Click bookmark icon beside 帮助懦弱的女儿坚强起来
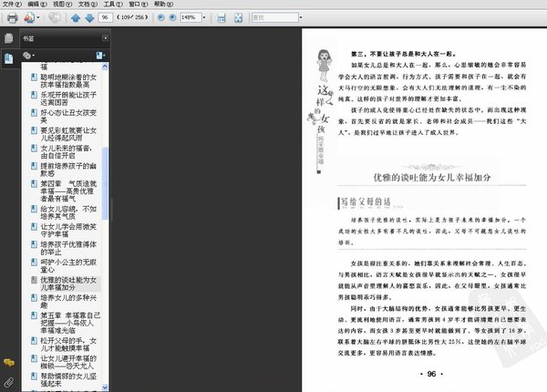547x392 pixels. pyautogui.click(x=34, y=377)
